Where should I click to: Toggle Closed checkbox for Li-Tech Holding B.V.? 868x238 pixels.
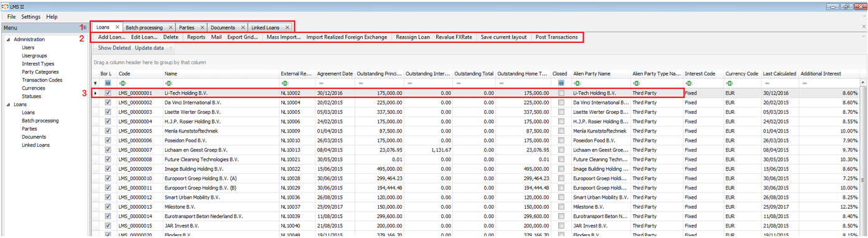(561, 93)
